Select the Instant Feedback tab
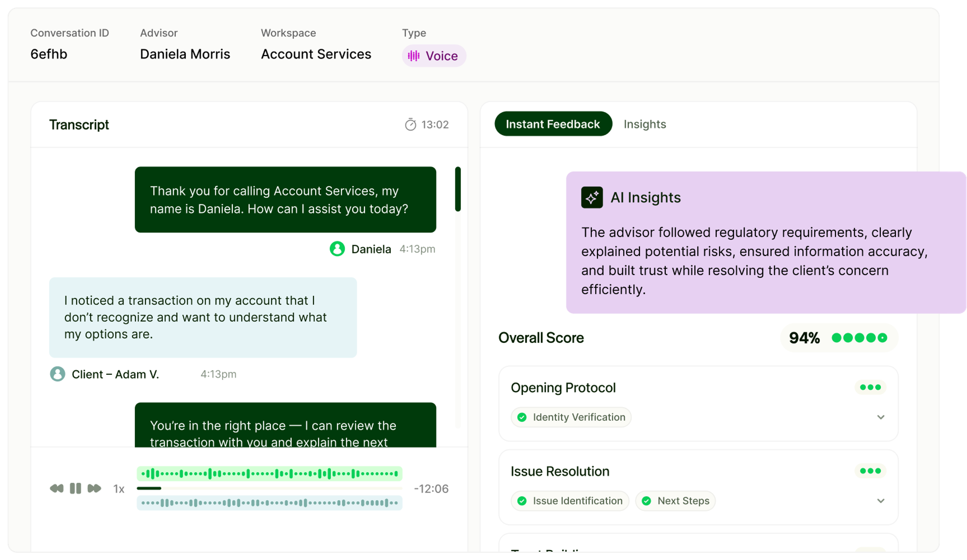This screenshot has width=967, height=560. [553, 124]
